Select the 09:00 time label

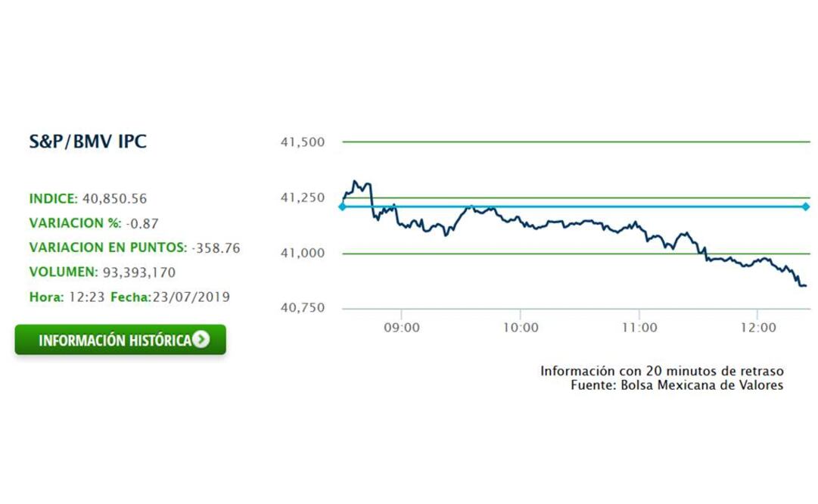[403, 328]
